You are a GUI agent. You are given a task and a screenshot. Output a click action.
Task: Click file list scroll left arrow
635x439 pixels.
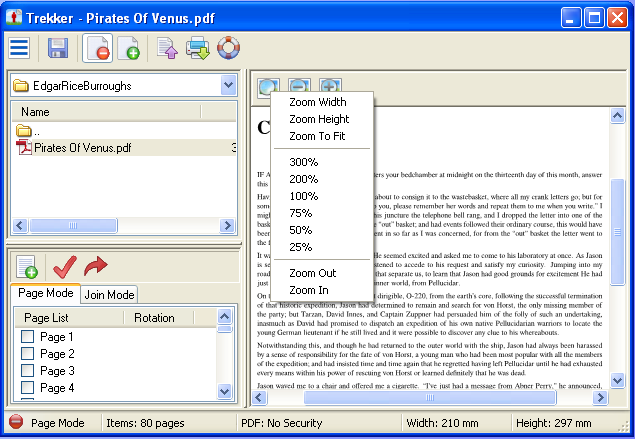tap(20, 225)
